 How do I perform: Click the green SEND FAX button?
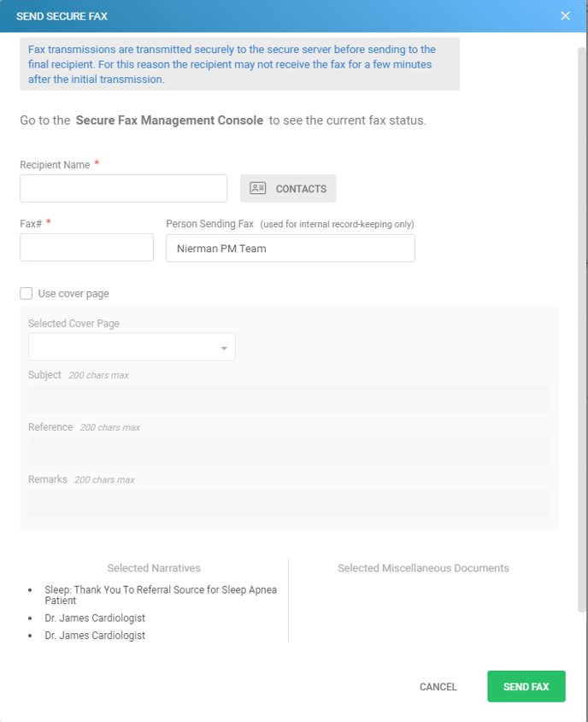[526, 687]
